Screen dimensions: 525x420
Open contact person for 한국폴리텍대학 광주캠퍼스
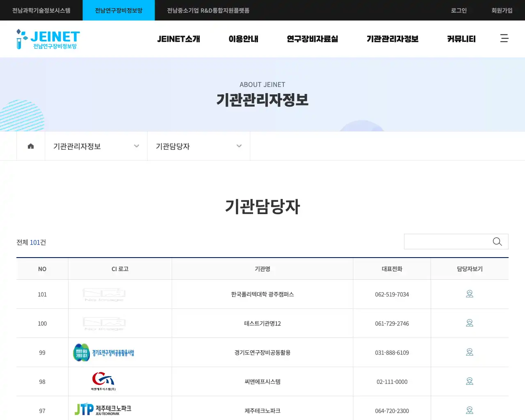pyautogui.click(x=470, y=294)
